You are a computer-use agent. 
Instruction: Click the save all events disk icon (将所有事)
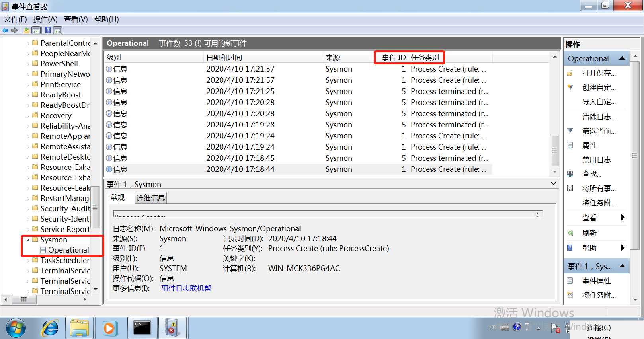tap(570, 188)
